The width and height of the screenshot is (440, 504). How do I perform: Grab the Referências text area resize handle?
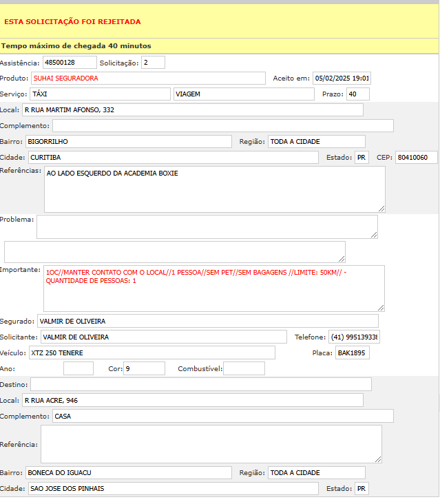coord(381,208)
